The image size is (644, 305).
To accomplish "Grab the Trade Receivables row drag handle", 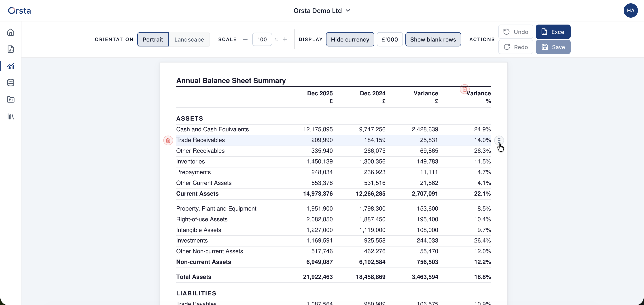I will (499, 140).
